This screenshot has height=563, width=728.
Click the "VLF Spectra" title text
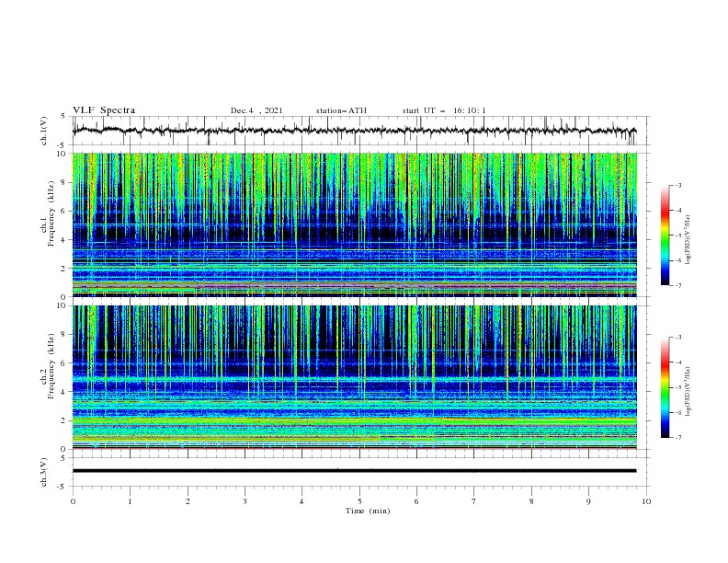[104, 110]
